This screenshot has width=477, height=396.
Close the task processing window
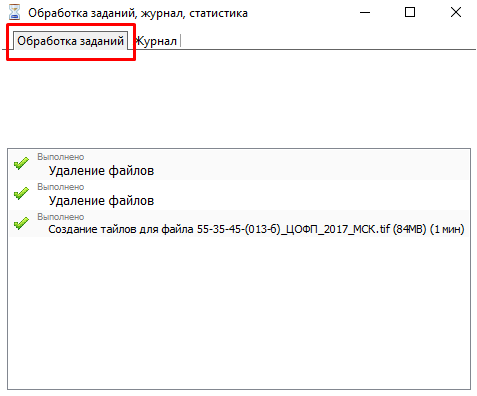pyautogui.click(x=455, y=13)
